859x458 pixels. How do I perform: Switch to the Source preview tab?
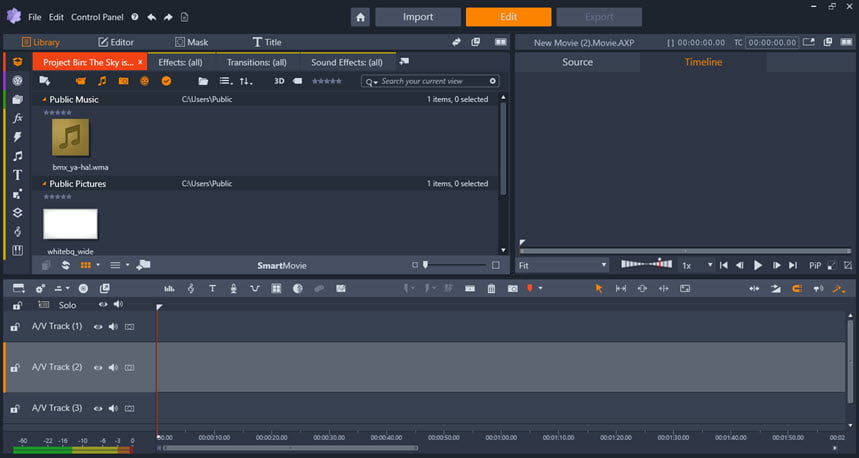click(577, 62)
